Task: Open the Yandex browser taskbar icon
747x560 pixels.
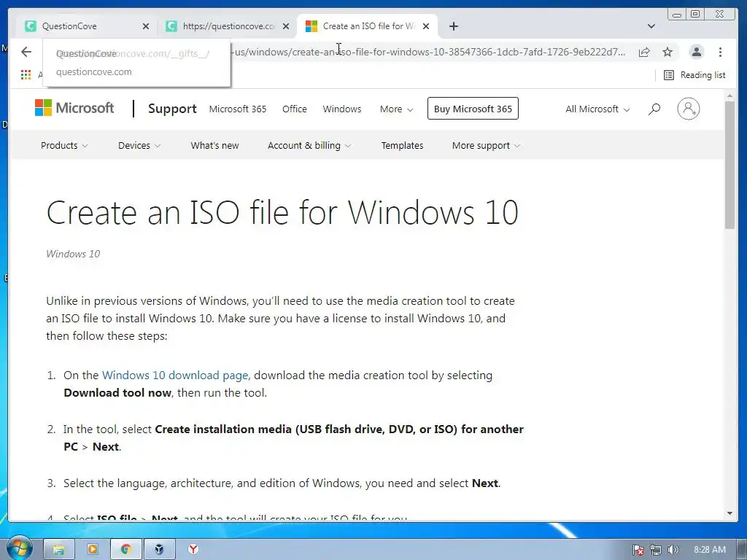Action: [193, 549]
